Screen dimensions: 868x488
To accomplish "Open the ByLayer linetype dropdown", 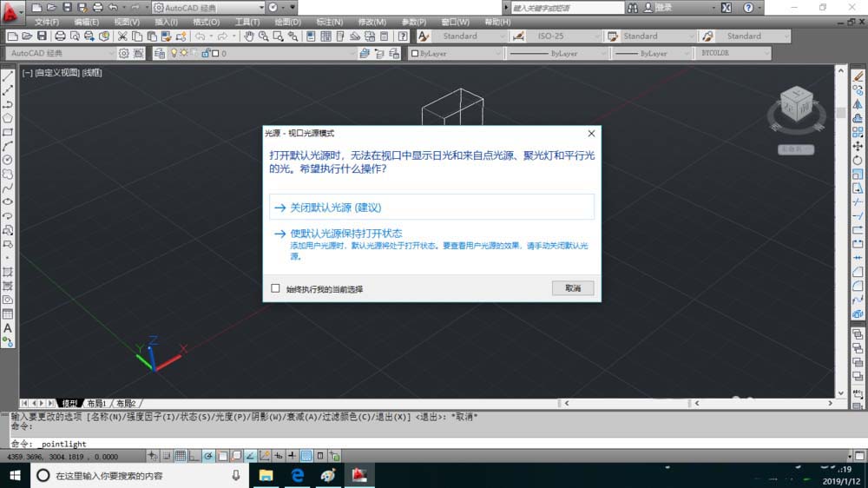I will (x=557, y=53).
